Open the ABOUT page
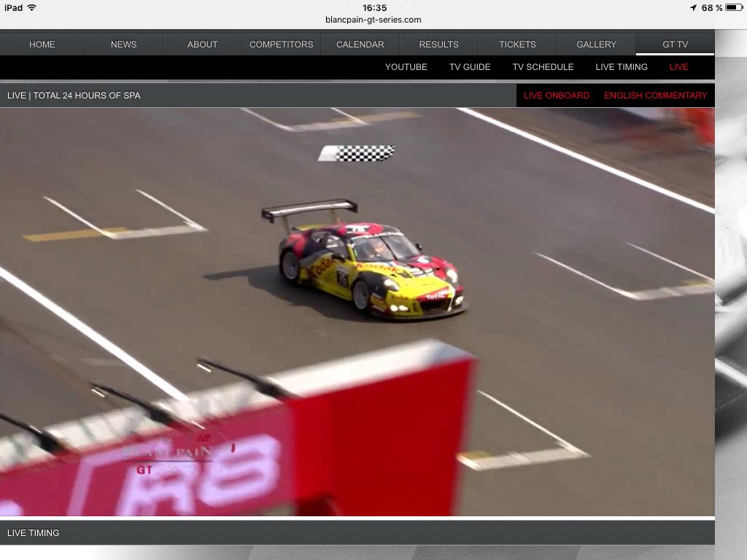The image size is (747, 560). tap(203, 44)
